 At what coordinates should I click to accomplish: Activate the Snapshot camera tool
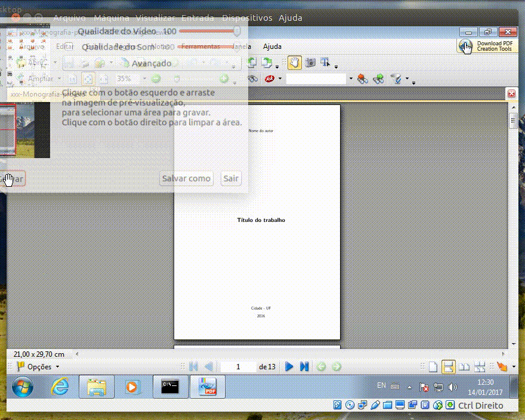(x=310, y=63)
